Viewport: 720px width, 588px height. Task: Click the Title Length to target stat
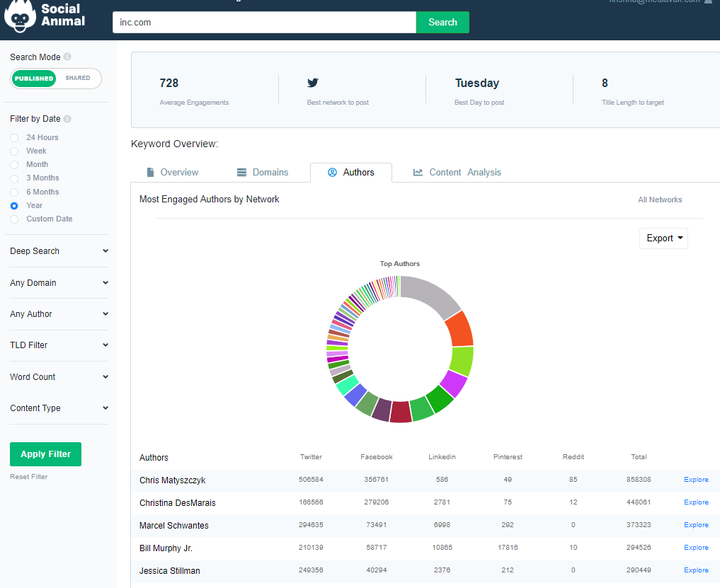(x=633, y=92)
